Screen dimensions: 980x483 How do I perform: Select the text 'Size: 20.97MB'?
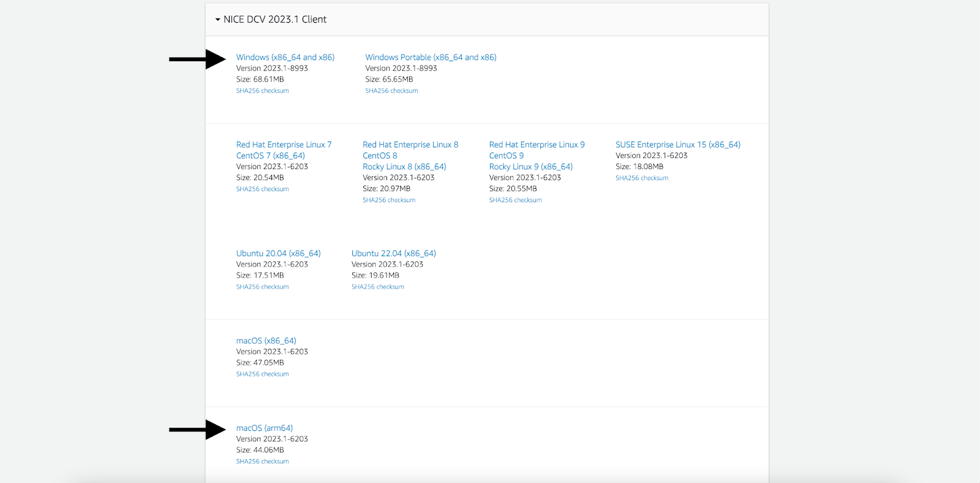click(386, 189)
